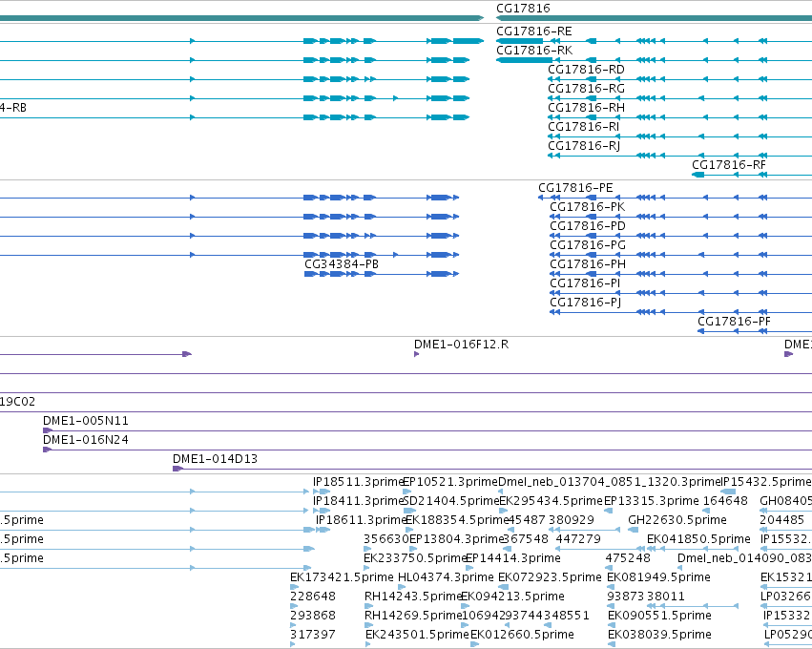
Task: Choose the CG17816-RH transcript label
Action: point(586,108)
